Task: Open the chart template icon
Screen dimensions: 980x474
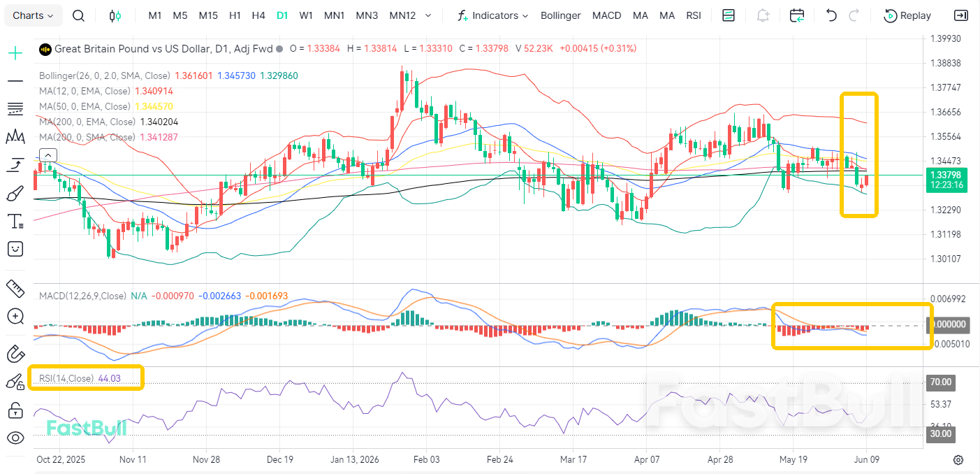Action: 729,15
